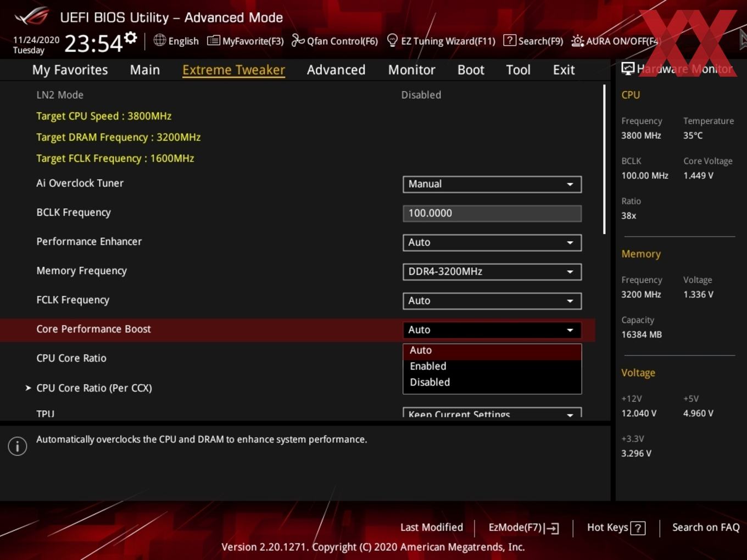Click Target CPU Speed : 3800MHz text
Image resolution: width=747 pixels, height=560 pixels.
104,116
